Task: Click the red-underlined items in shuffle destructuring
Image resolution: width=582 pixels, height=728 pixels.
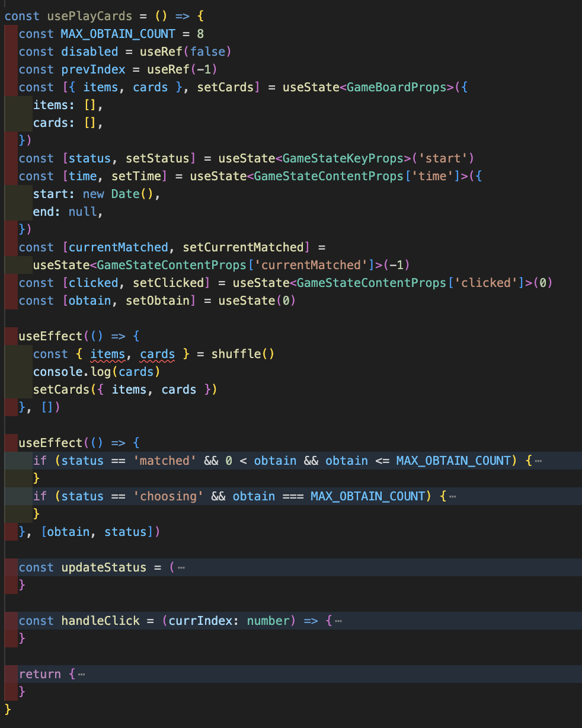Action: coord(108,354)
